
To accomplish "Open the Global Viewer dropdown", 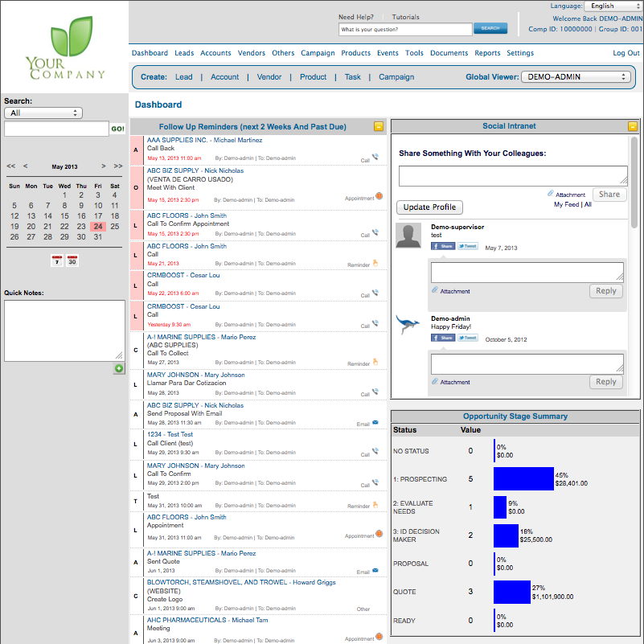I will [574, 77].
